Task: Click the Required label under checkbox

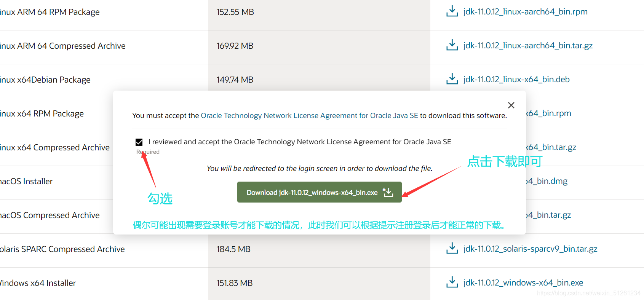Action: click(x=148, y=152)
